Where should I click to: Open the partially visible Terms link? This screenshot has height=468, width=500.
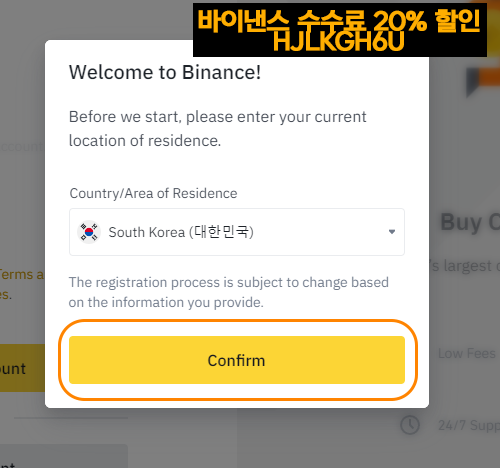click(22, 275)
